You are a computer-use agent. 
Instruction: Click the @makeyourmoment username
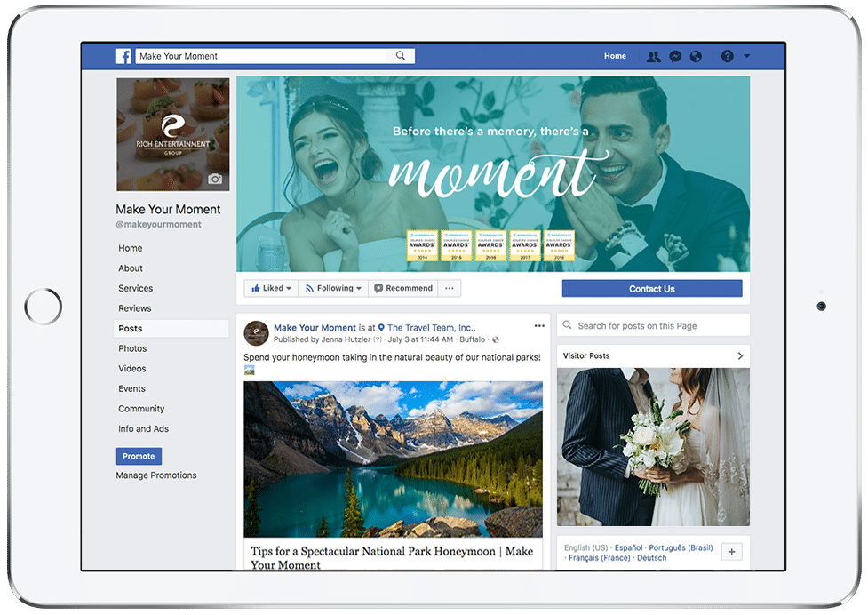pyautogui.click(x=158, y=224)
